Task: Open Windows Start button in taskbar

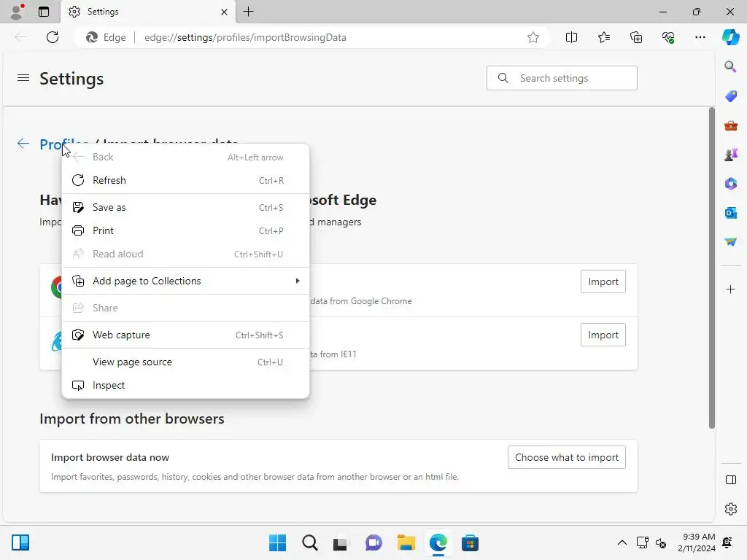Action: point(277,542)
